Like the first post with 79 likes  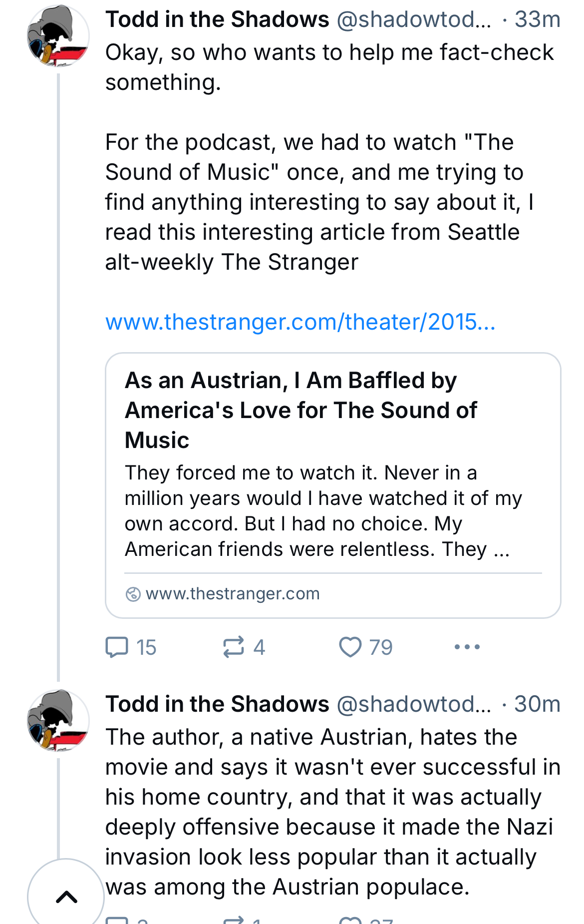[x=366, y=647]
